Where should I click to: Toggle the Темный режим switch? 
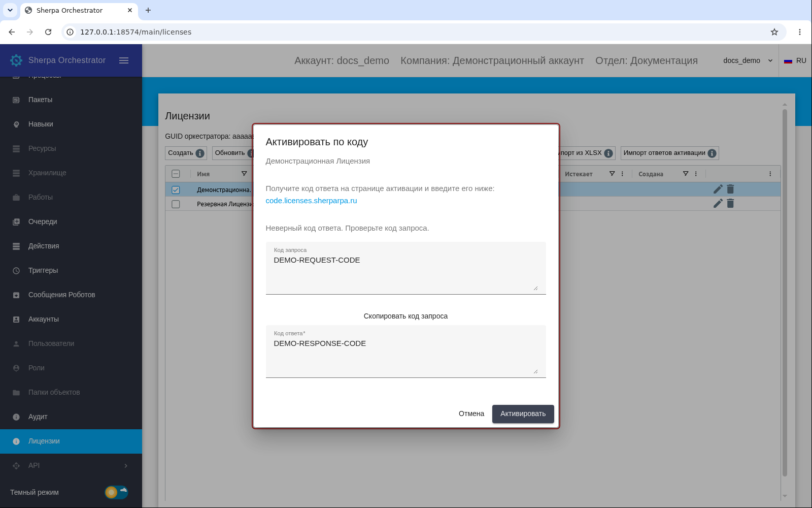[116, 492]
